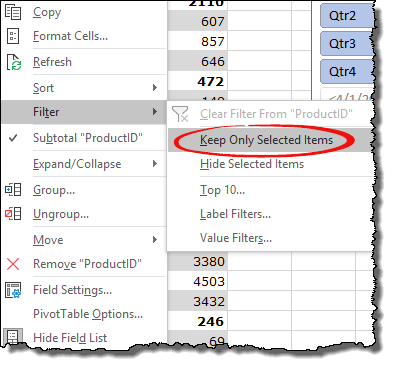Click the Hide Field List icon
This screenshot has width=393, height=366.
[13, 337]
